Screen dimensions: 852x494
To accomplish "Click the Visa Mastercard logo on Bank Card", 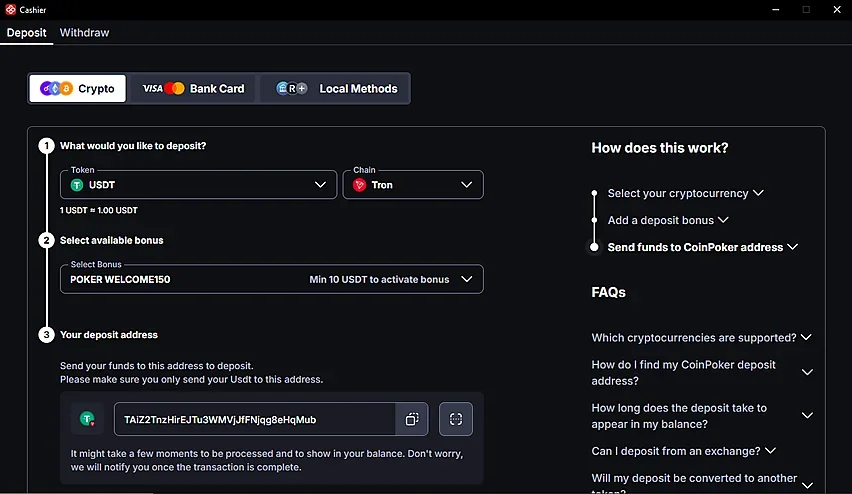I will [164, 88].
